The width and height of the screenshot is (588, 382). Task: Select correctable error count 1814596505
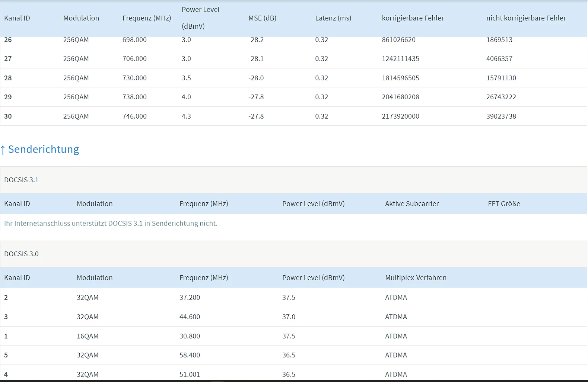point(401,78)
